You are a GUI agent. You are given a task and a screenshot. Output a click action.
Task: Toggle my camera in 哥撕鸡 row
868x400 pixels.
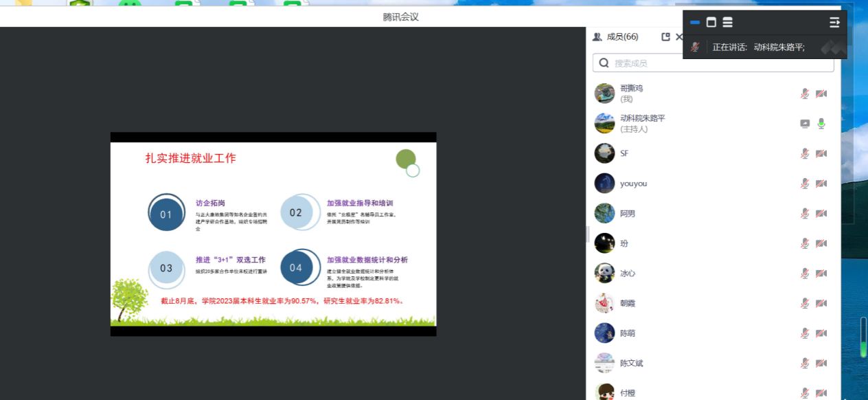click(821, 94)
